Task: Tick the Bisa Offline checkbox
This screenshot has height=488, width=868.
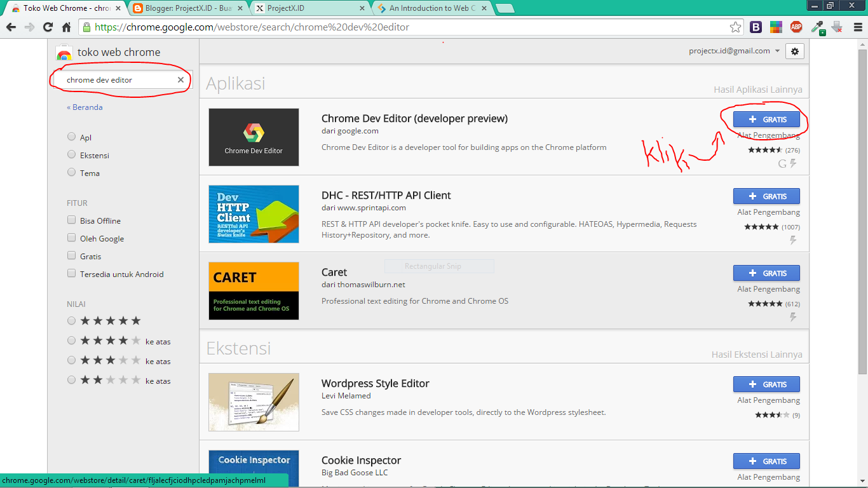Action: (71, 220)
